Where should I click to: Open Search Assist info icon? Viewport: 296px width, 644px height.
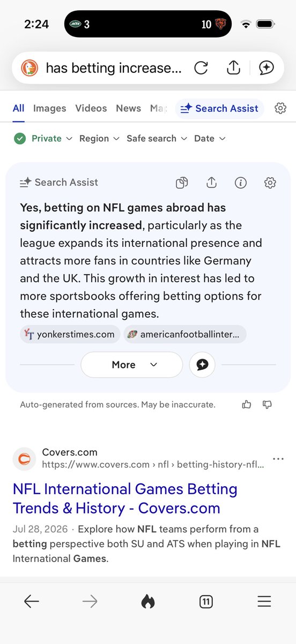pyautogui.click(x=241, y=183)
